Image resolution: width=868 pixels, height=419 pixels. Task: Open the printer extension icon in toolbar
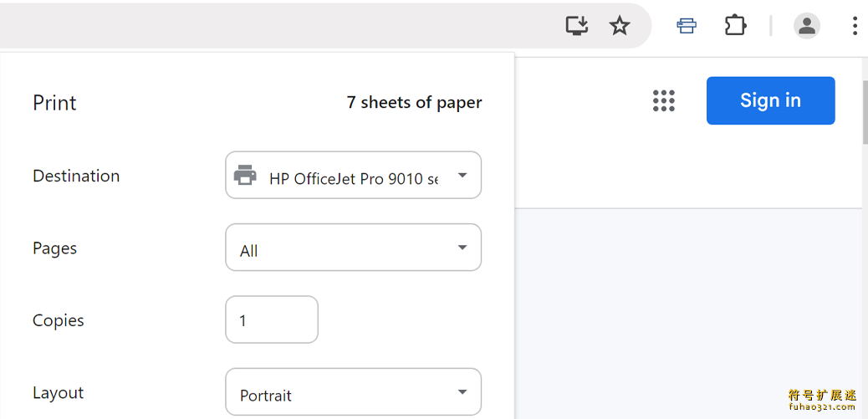pos(687,25)
